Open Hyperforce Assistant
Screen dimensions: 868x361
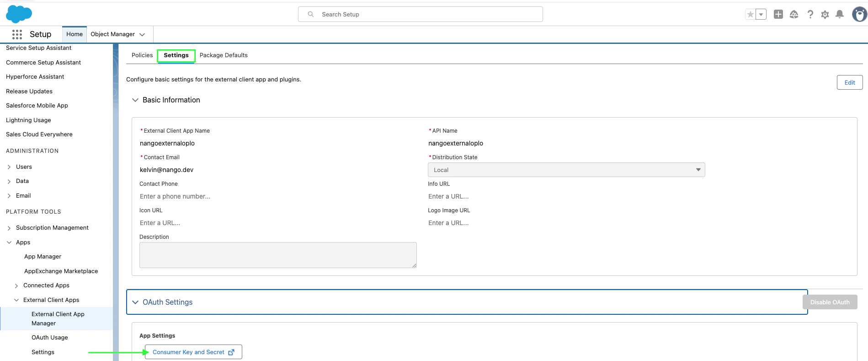pyautogui.click(x=35, y=77)
